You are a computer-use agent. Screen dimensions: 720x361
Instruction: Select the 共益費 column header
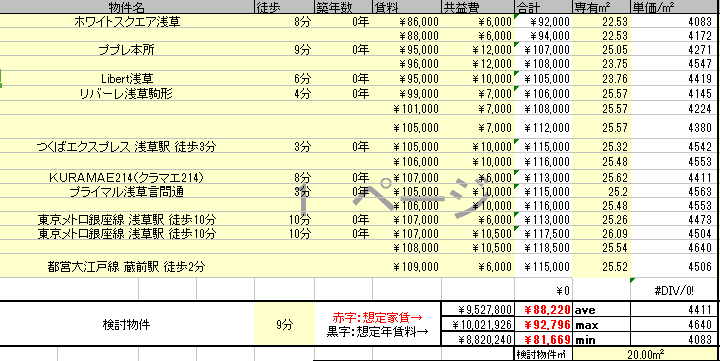pos(478,7)
